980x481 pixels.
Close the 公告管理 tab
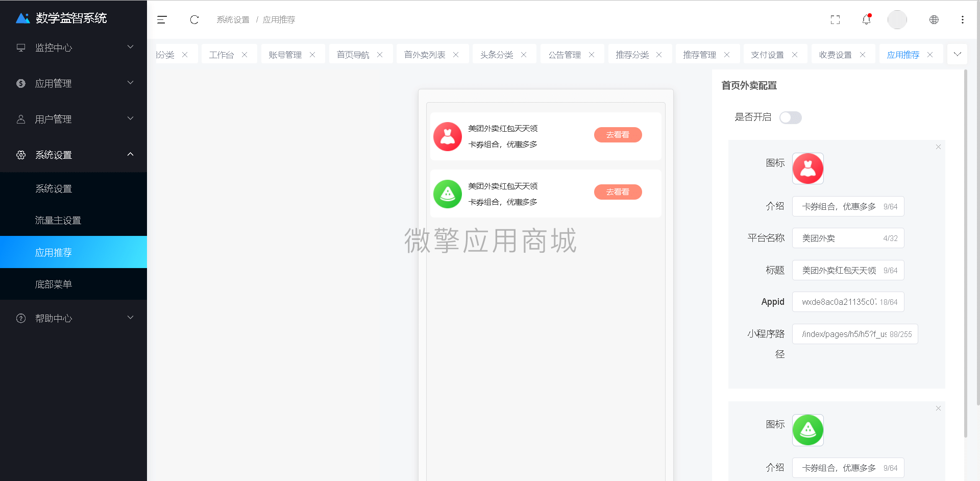click(x=592, y=55)
